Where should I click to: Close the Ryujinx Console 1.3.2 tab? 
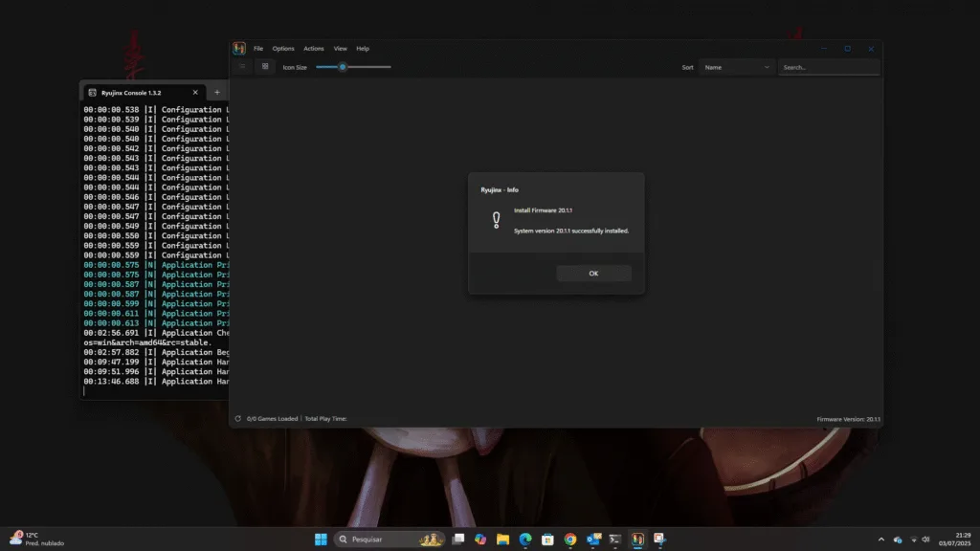(x=195, y=93)
